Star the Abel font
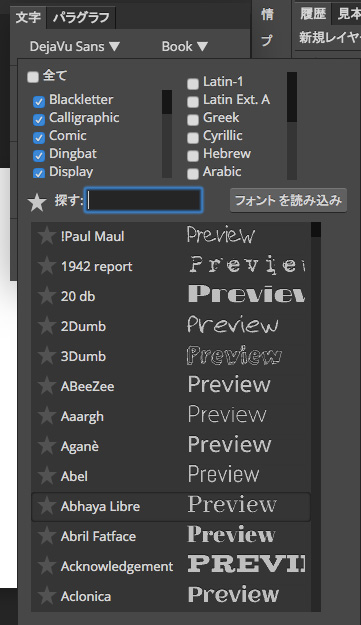 [46, 476]
